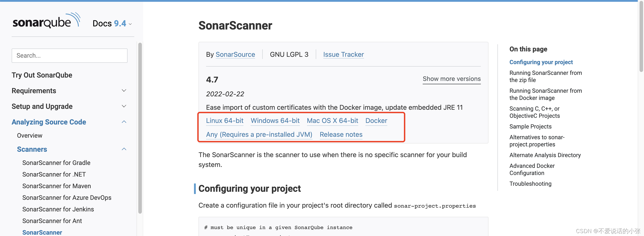Open the Scanners subsection

tap(32, 149)
